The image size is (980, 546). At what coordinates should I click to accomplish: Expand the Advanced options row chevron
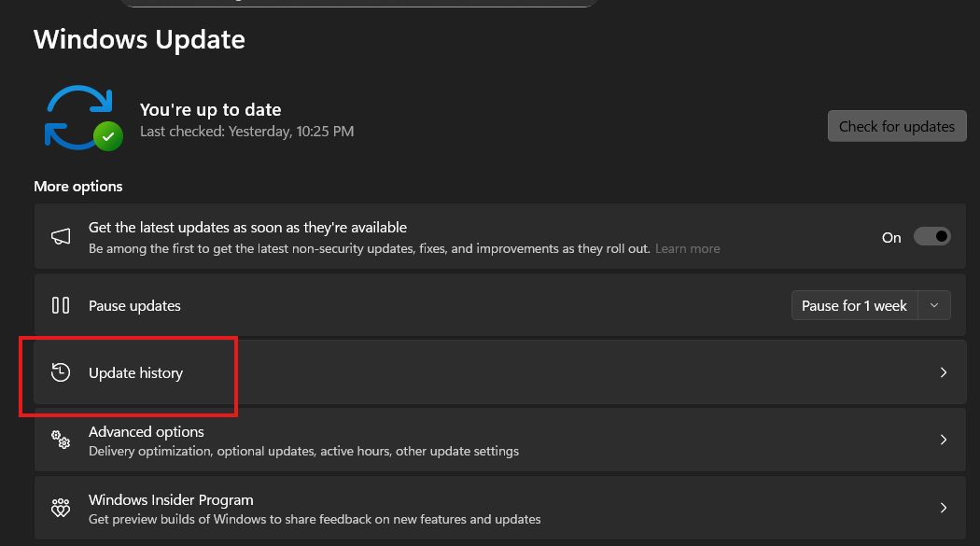pos(943,439)
